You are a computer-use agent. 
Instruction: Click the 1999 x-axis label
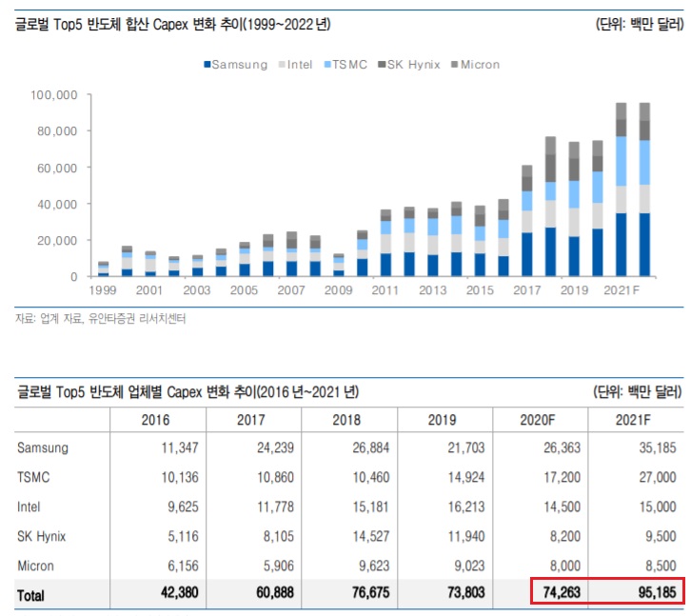tap(102, 290)
